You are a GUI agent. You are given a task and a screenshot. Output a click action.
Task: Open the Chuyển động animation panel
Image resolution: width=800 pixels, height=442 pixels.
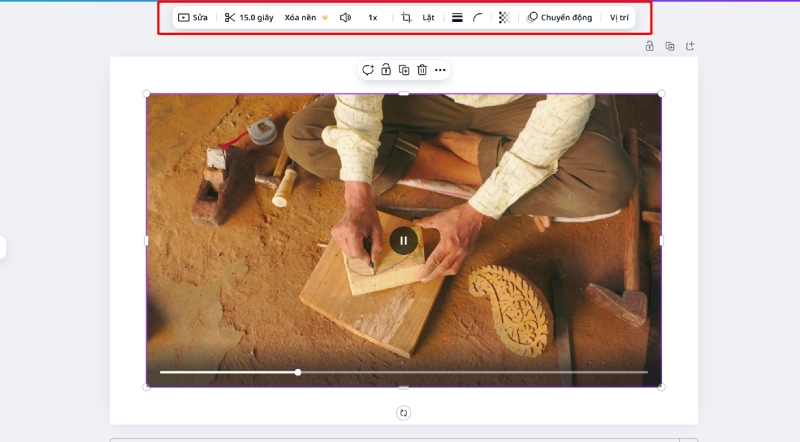tap(560, 18)
